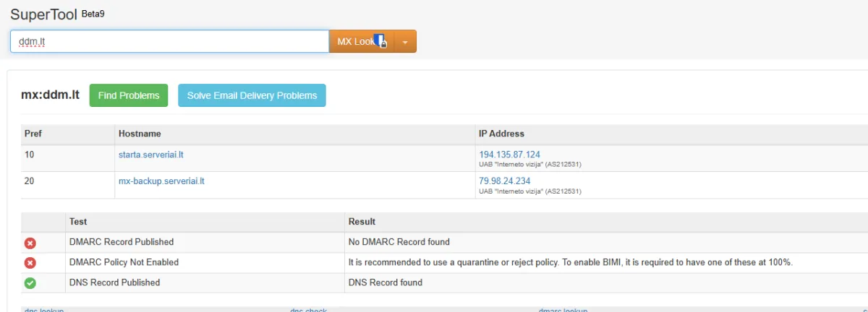Open IP address 194.135.87.124 link

(509, 155)
